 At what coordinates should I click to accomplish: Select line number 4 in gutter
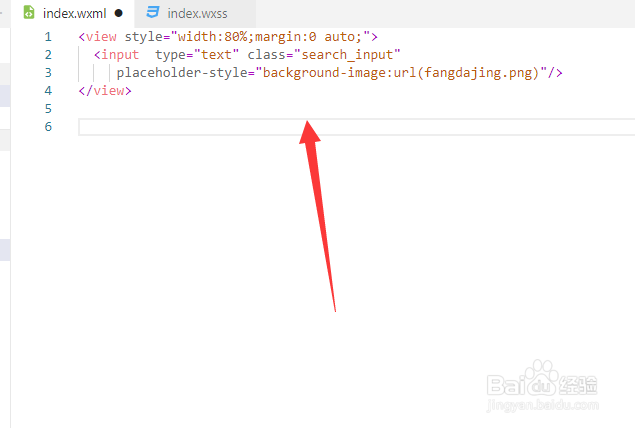48,91
